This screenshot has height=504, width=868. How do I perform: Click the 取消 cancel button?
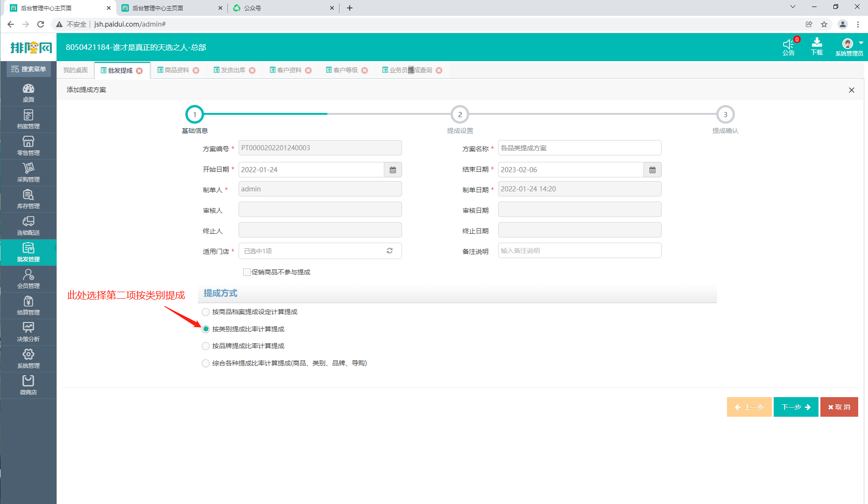coord(839,407)
